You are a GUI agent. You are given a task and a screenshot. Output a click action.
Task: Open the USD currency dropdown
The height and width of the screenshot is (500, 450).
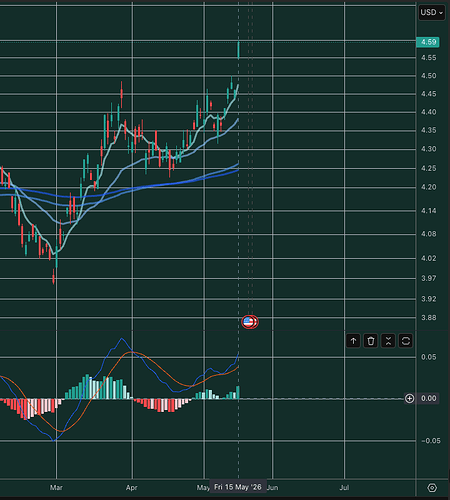(x=432, y=13)
